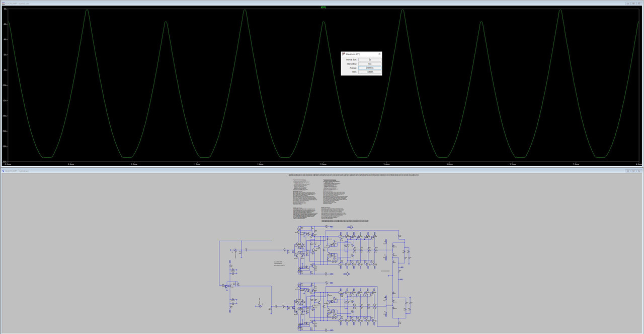Click the 3.2ms label on time axis
This screenshot has width=644, height=334.
coord(513,164)
